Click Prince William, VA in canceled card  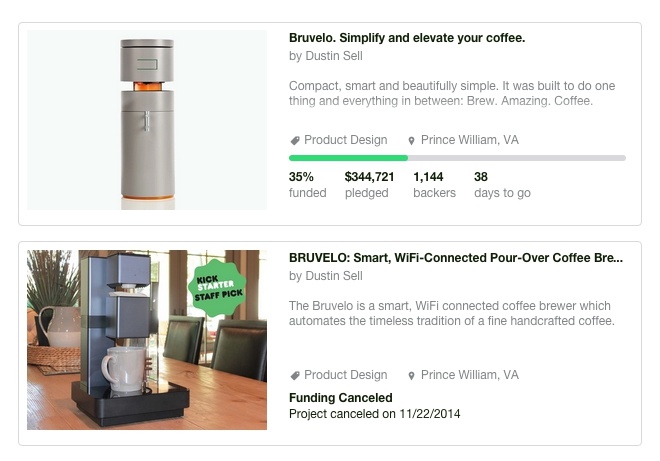469,375
